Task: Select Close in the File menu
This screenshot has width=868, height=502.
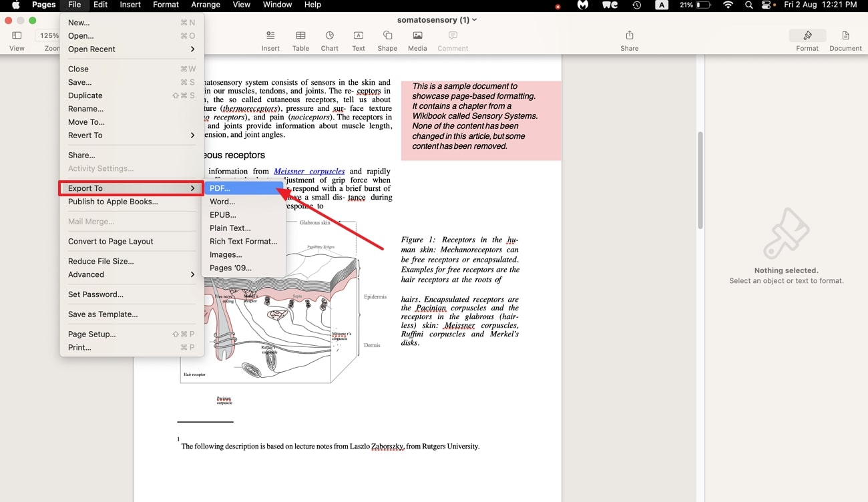Action: 132,69
